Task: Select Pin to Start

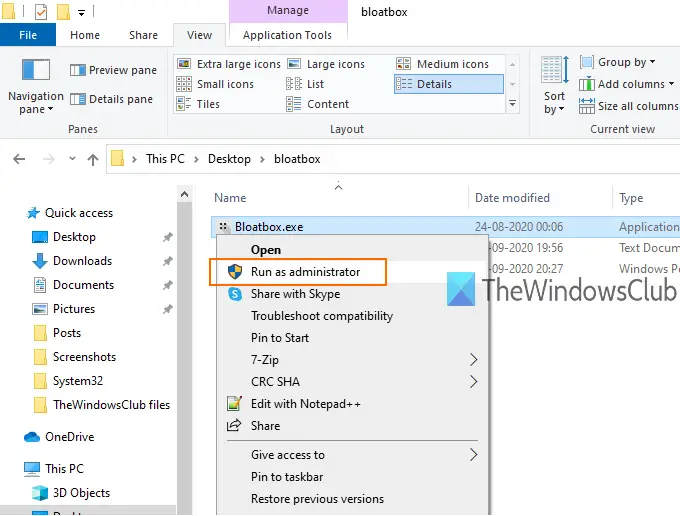Action: 352,338
